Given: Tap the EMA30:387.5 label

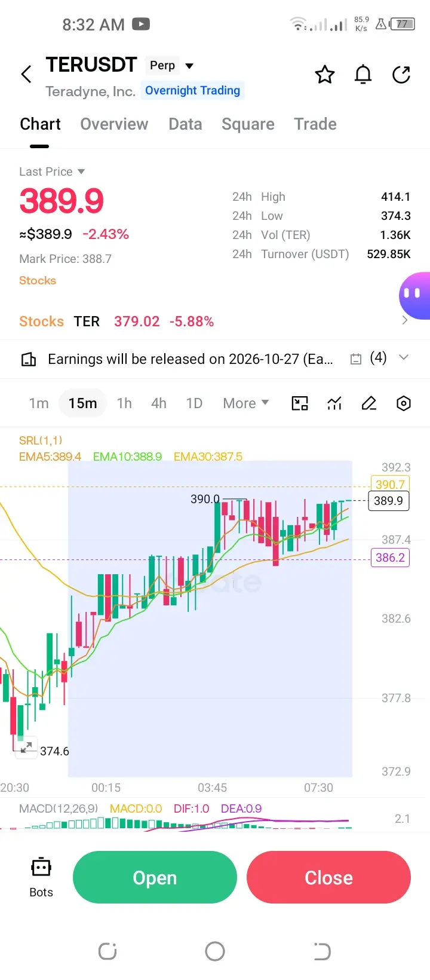Looking at the screenshot, I should (x=208, y=457).
